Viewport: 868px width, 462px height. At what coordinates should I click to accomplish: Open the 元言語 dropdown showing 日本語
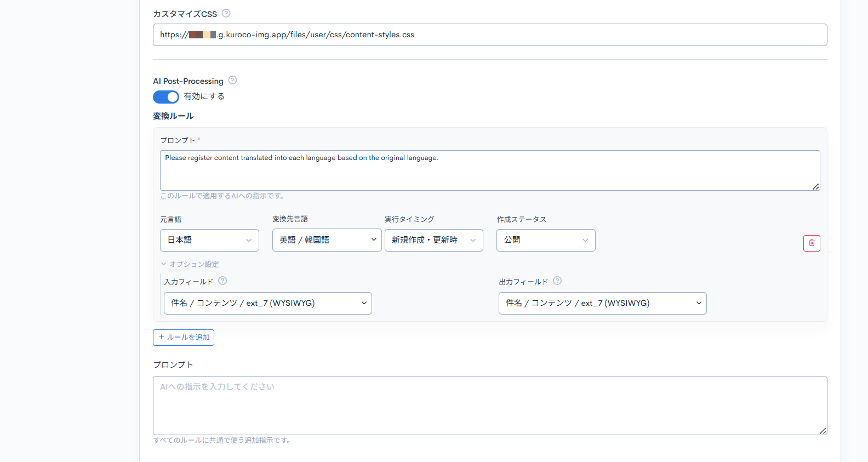coord(209,240)
